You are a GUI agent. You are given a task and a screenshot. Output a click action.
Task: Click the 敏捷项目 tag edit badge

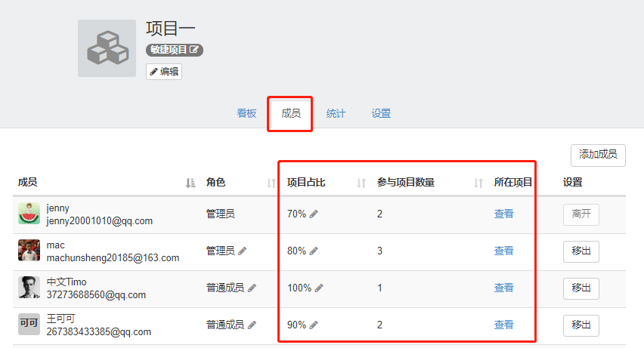point(175,50)
